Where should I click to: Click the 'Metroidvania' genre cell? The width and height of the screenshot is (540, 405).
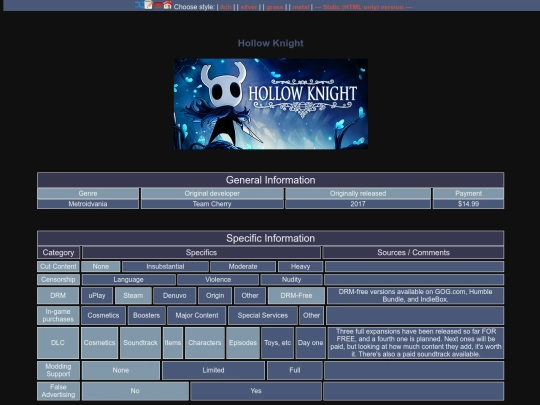click(88, 204)
